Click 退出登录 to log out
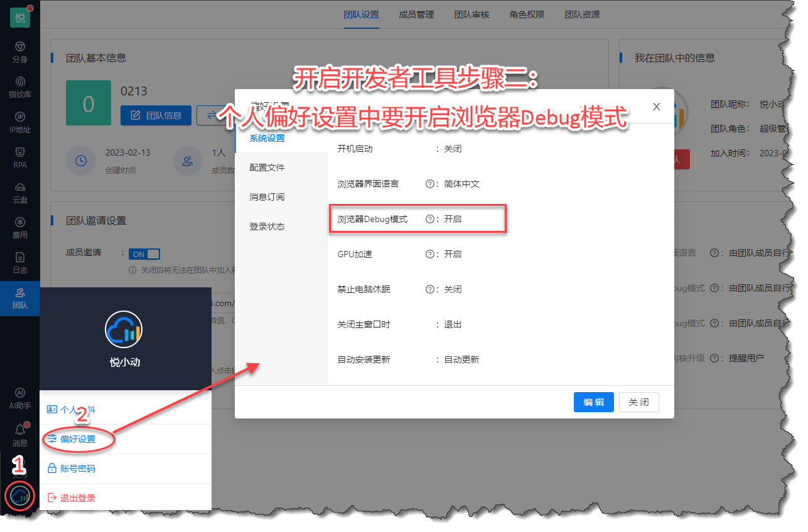This screenshot has width=808, height=532. click(x=78, y=498)
